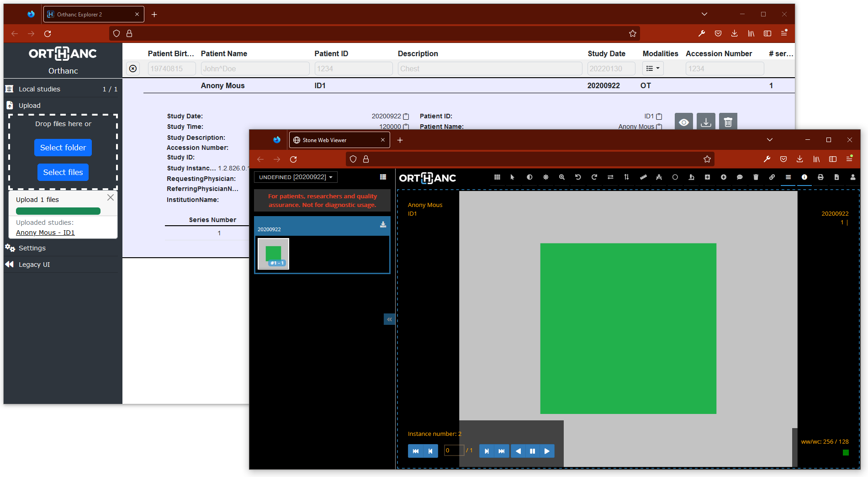Image resolution: width=868 pixels, height=477 pixels.
Task: Click the chain link icon in Stone toolbar
Action: (x=772, y=177)
